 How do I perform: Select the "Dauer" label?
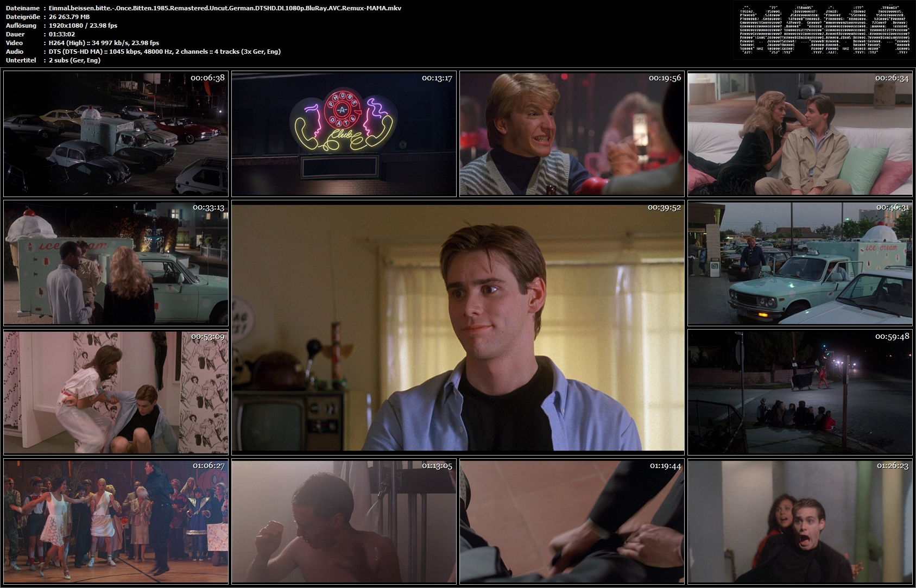point(15,34)
